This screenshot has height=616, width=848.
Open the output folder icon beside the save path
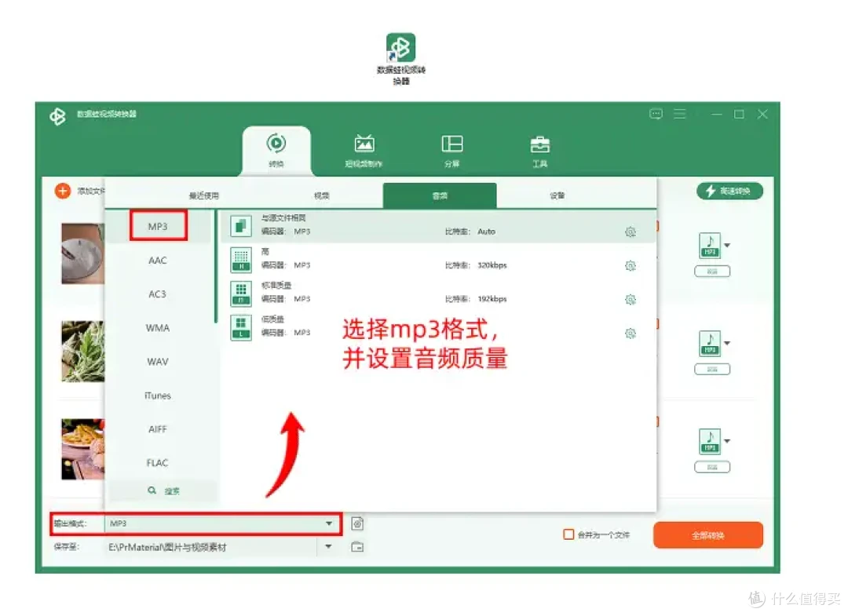point(357,547)
